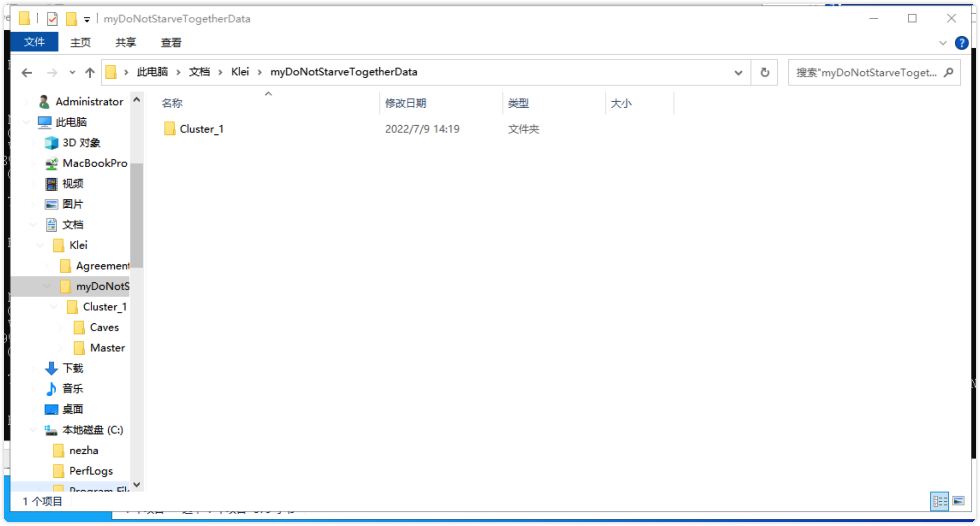Image resolution: width=980 pixels, height=526 pixels.
Task: Open address bar history dropdown
Action: coord(738,73)
